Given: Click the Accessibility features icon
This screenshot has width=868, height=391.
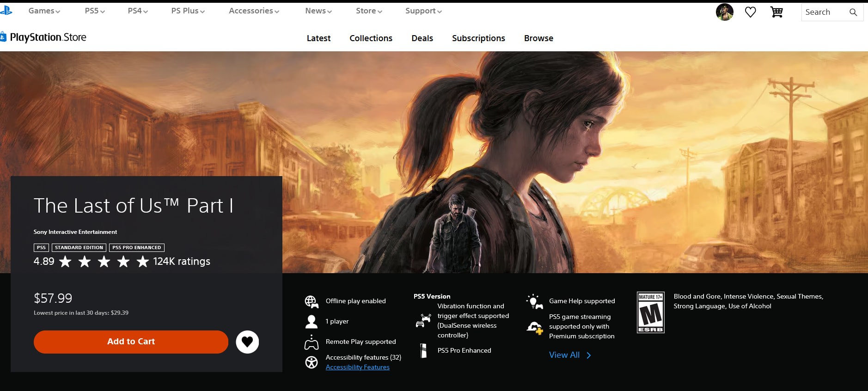Looking at the screenshot, I should tap(312, 362).
